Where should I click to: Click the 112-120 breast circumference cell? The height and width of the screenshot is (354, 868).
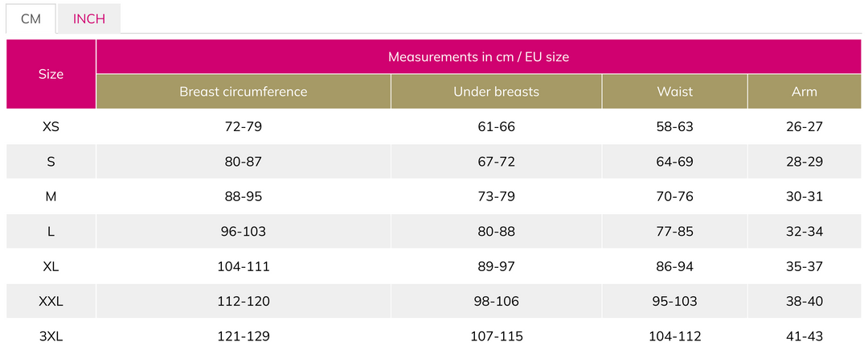coord(244,302)
